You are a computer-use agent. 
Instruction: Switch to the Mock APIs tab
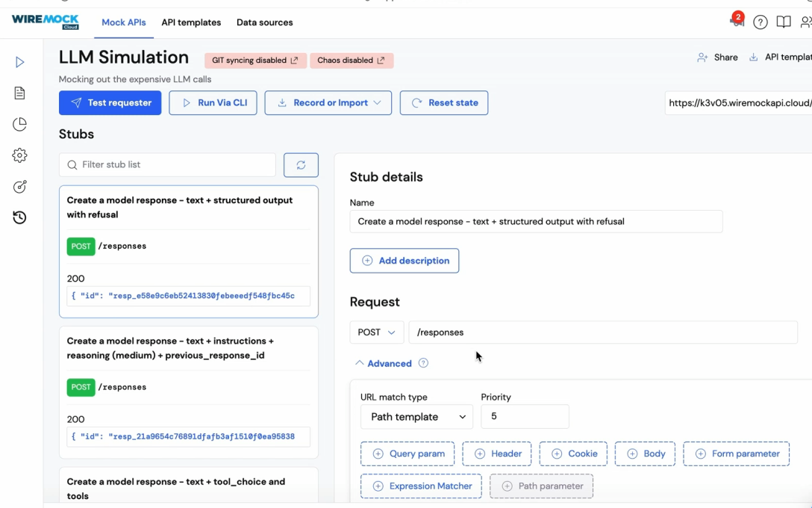tap(124, 22)
